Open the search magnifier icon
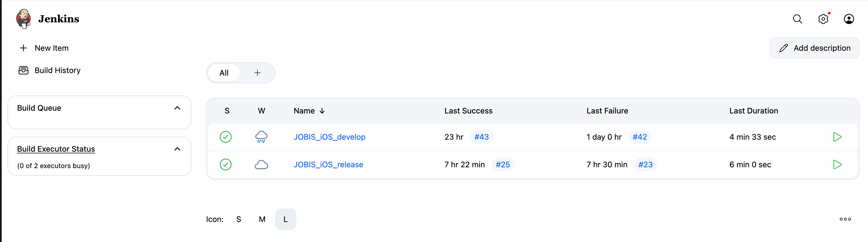868x242 pixels. 798,19
